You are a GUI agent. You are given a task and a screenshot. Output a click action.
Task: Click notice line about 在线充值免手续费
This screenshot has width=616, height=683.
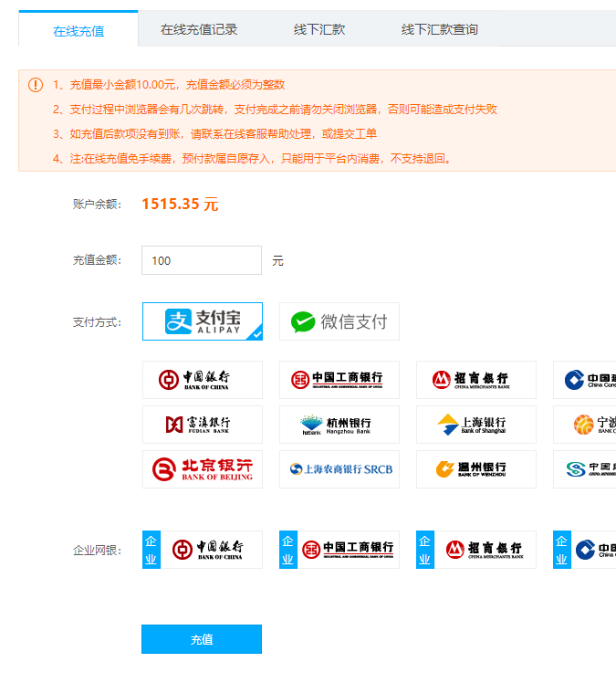(x=252, y=158)
